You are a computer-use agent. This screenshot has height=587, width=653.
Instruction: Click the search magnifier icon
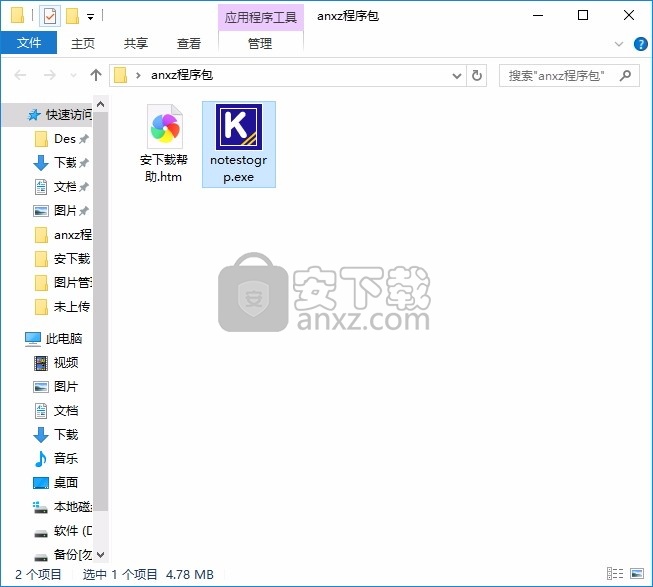click(626, 75)
